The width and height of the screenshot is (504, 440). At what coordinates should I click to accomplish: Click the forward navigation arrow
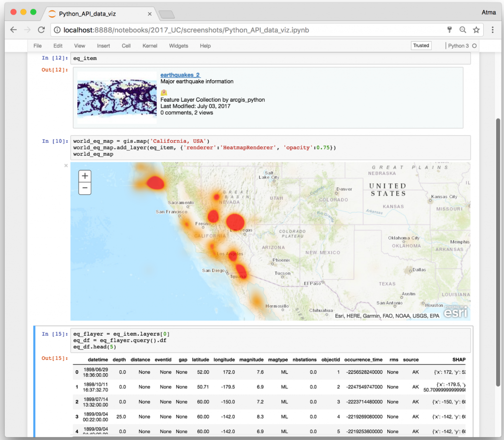tap(27, 30)
